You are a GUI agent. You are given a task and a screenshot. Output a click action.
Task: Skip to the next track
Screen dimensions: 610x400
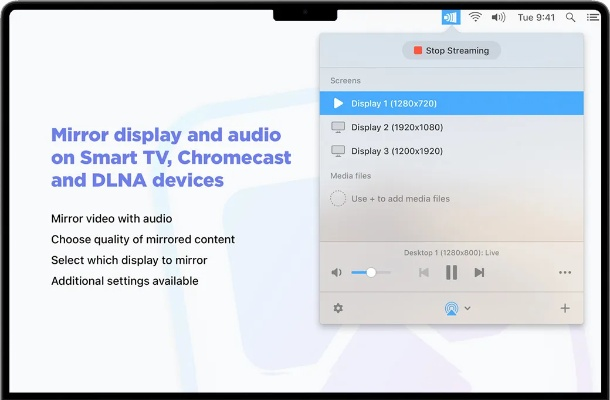point(479,272)
